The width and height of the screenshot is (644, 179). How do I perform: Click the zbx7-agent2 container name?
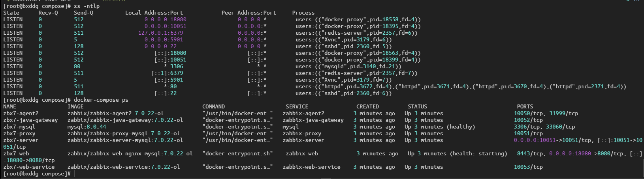pyautogui.click(x=21, y=113)
